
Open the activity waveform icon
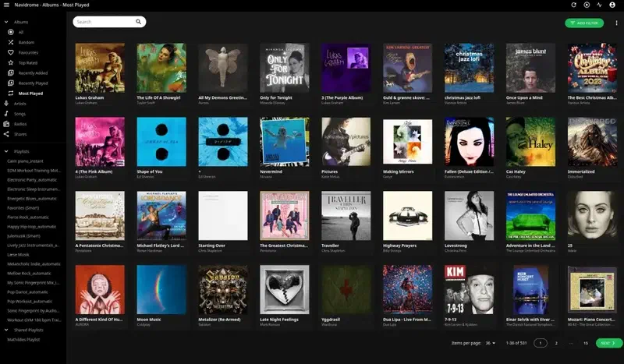[x=599, y=5]
